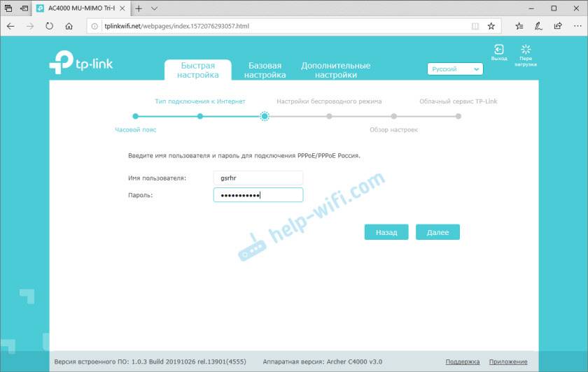The image size is (588, 372).
Task: Minimize the browser window
Action: pyautogui.click(x=531, y=8)
